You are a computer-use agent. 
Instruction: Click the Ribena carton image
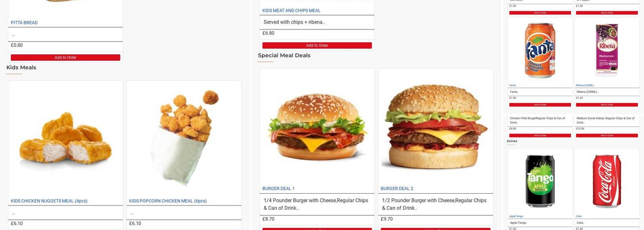point(607,50)
